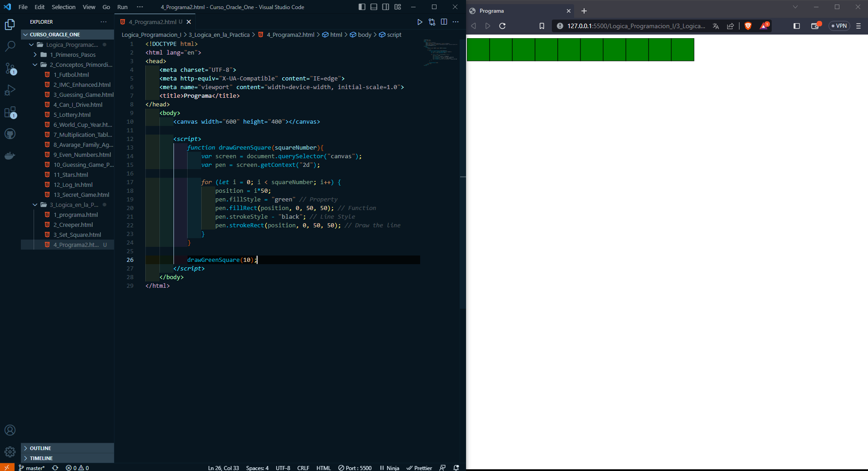Reload the page in the browser

click(x=502, y=26)
